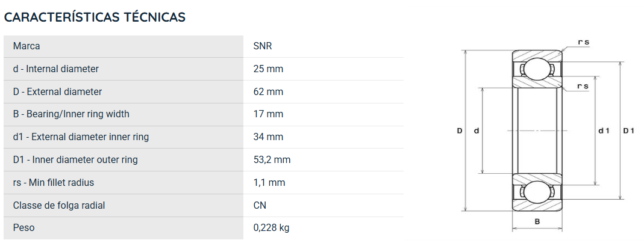
Task: Select 'B - Bearing/Inner ring width' label
Action: (71, 114)
